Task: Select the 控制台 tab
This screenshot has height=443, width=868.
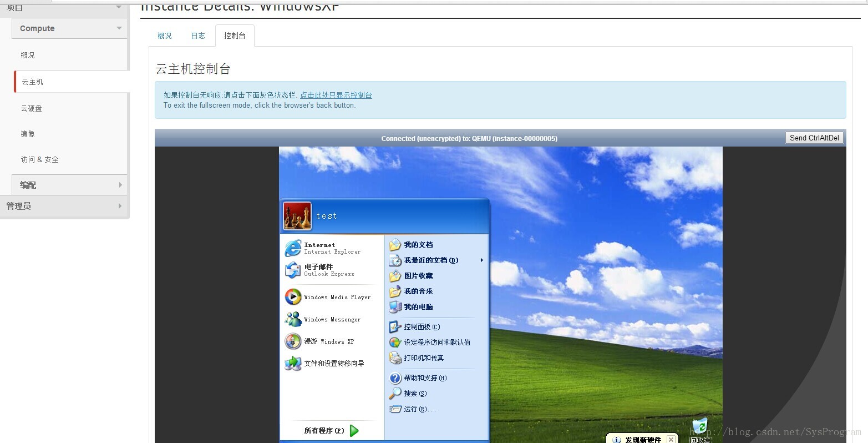Action: click(x=235, y=36)
